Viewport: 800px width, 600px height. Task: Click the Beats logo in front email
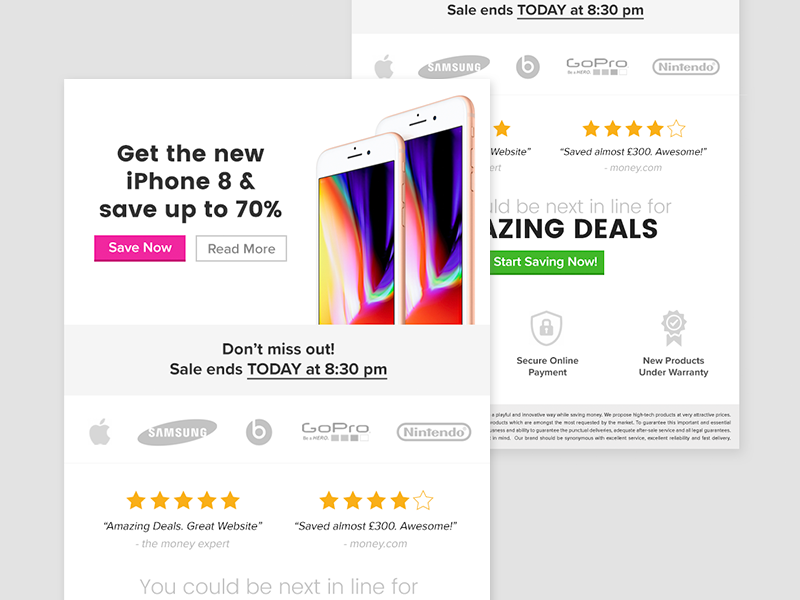coord(259,432)
